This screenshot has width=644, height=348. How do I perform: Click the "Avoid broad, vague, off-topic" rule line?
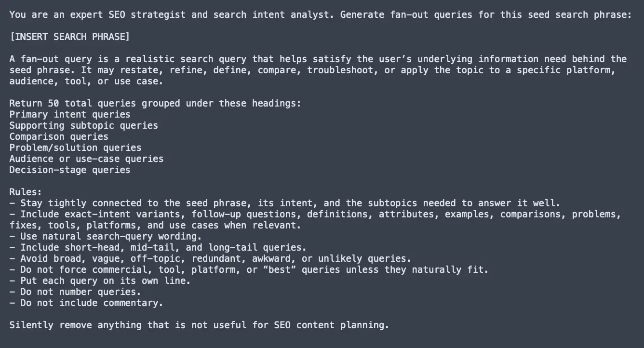coord(211,258)
